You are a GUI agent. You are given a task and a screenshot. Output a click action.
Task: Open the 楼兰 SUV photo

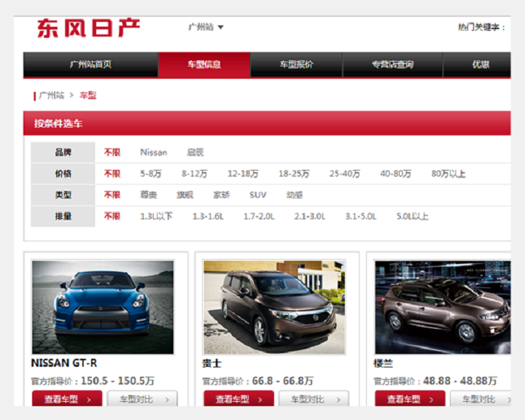(443, 307)
